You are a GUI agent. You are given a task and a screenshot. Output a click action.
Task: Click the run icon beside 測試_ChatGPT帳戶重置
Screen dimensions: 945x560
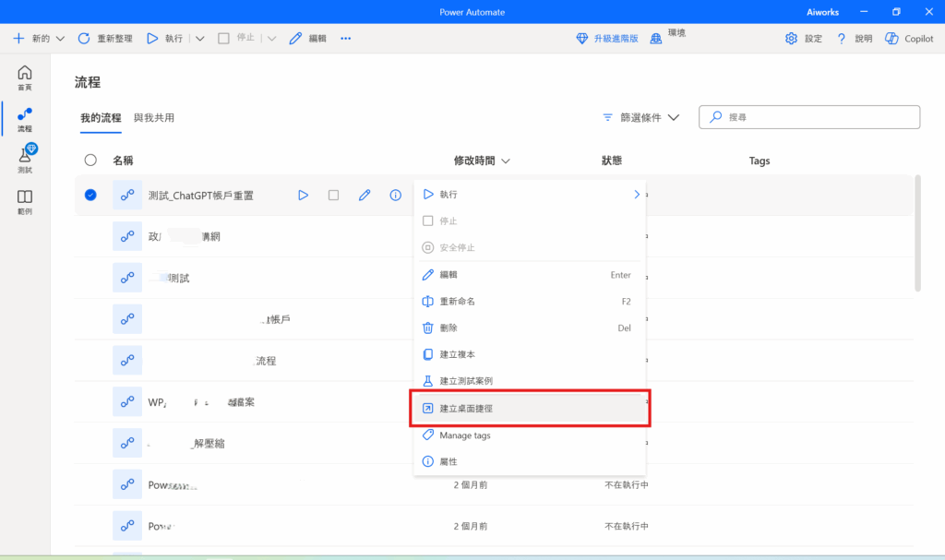point(303,195)
